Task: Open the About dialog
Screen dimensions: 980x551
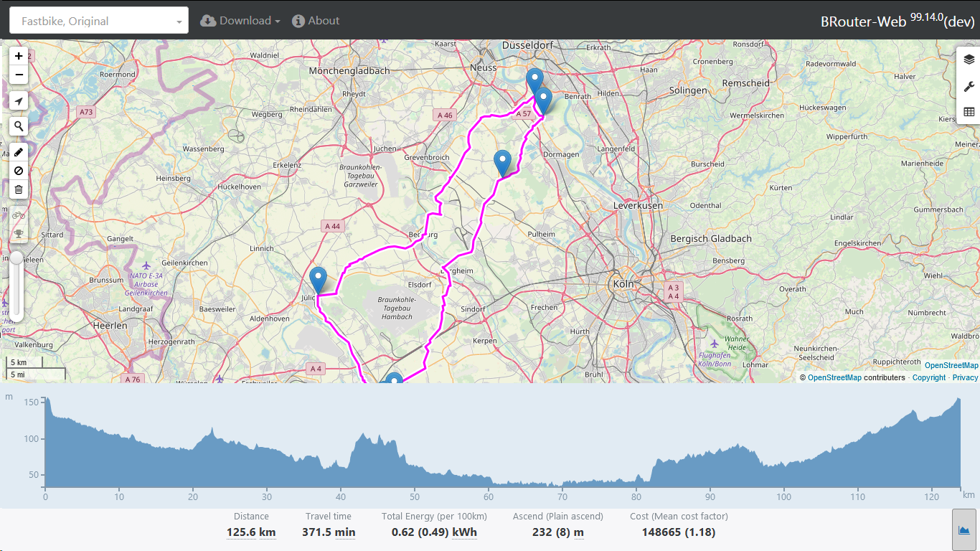Action: [x=316, y=21]
